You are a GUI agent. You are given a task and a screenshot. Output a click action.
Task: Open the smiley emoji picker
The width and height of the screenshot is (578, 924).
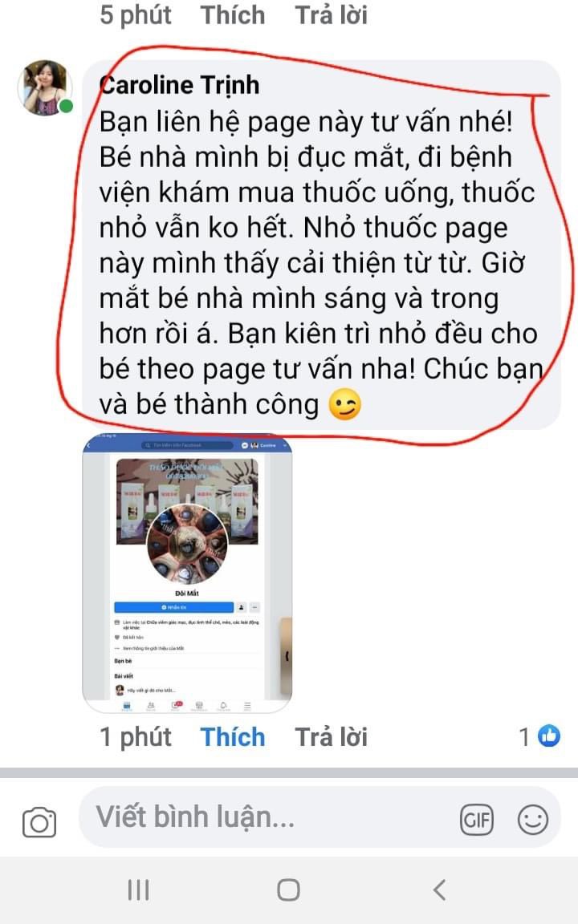[x=532, y=820]
